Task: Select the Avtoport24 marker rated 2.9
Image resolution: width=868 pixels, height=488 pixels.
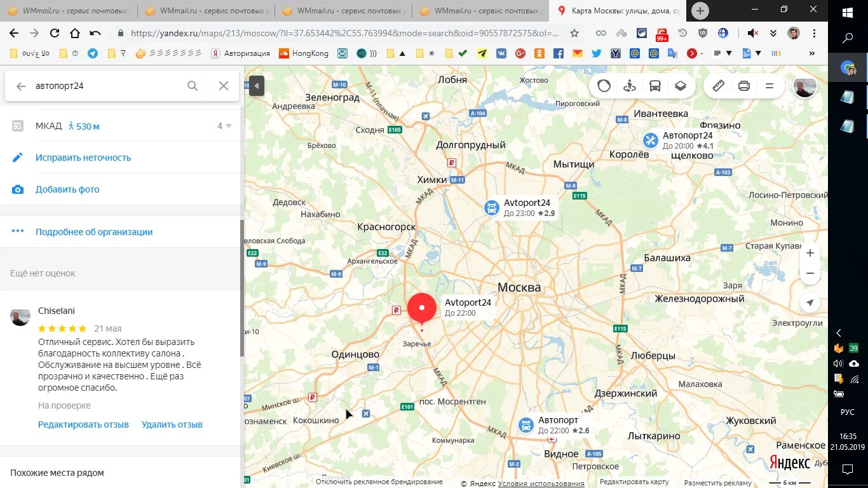Action: click(491, 208)
